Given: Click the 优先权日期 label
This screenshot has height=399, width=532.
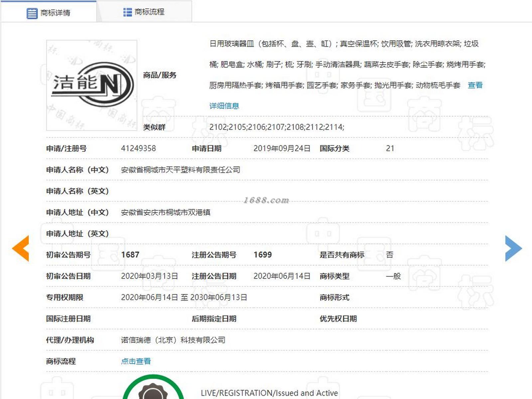Looking at the screenshot, I should click(x=338, y=319).
